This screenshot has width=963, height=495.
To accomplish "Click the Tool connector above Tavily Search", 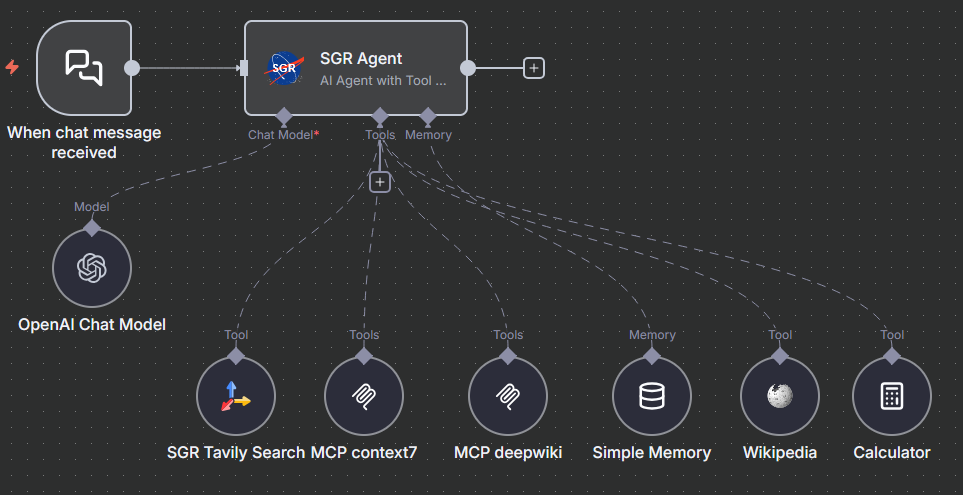I will [x=236, y=356].
